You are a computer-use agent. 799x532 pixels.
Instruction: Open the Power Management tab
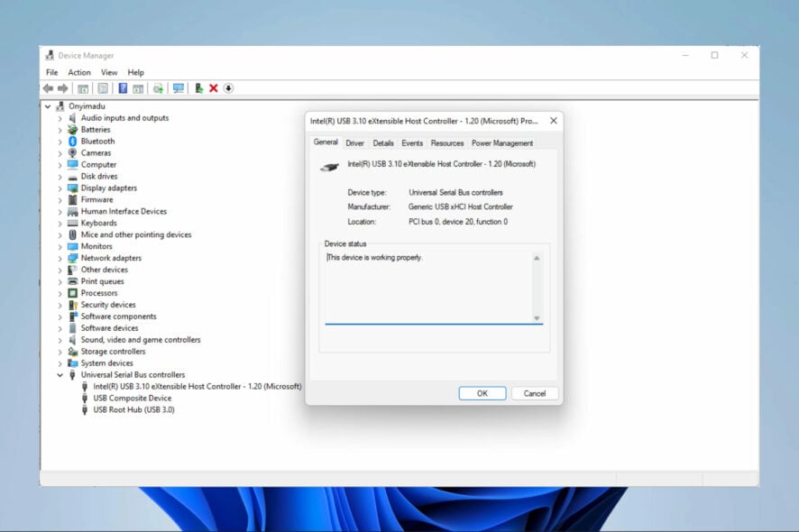coord(502,143)
